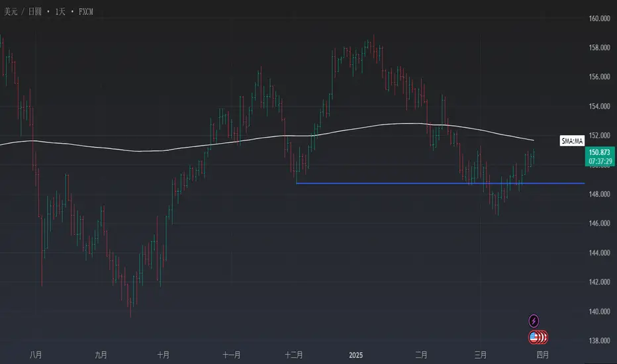Click the 138.000 price axis label

[599, 340]
